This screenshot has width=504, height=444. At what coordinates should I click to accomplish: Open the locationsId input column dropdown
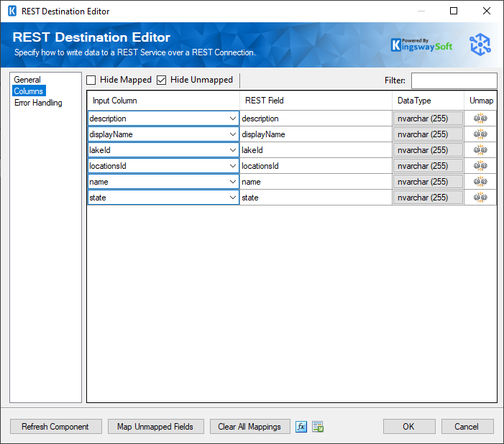tap(233, 166)
